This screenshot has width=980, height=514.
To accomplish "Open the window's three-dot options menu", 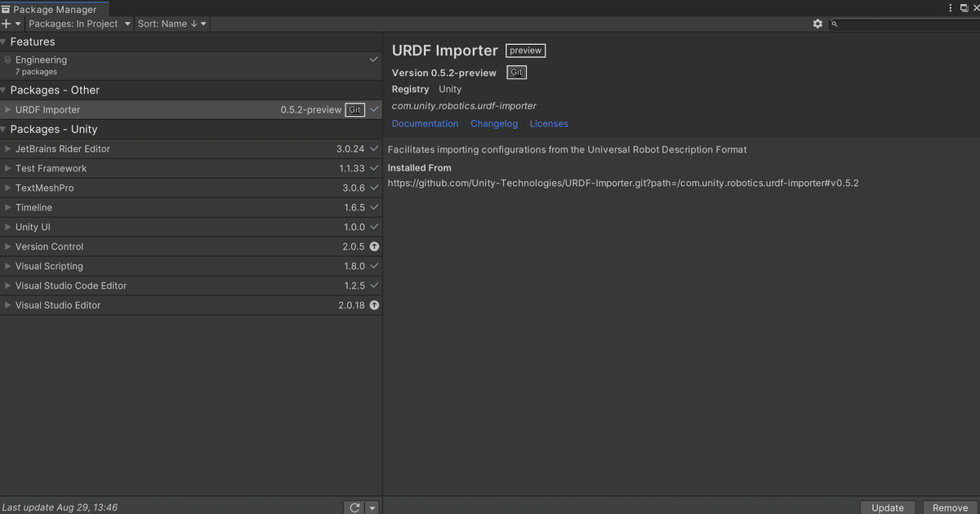I will [951, 7].
